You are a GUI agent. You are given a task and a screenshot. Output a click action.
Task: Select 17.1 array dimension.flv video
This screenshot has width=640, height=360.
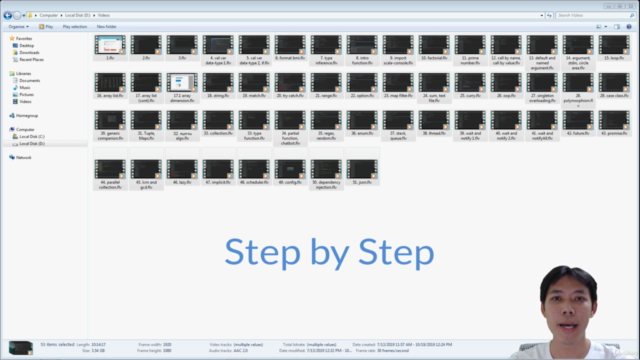(x=182, y=88)
